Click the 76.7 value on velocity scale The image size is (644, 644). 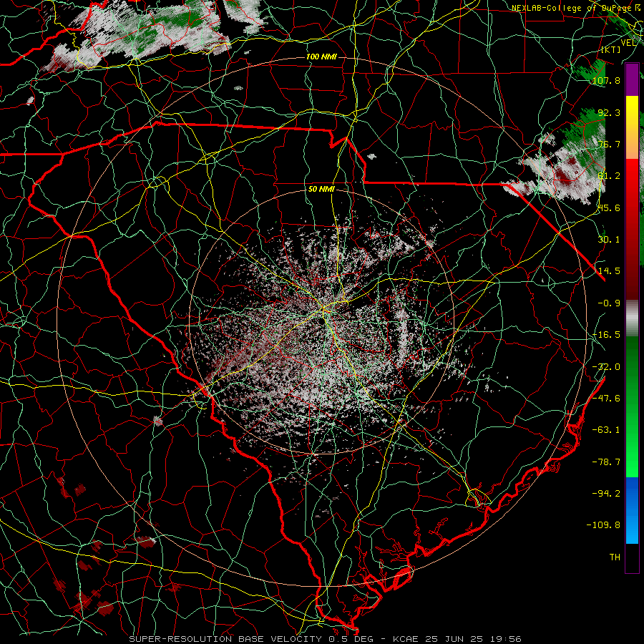pos(609,144)
